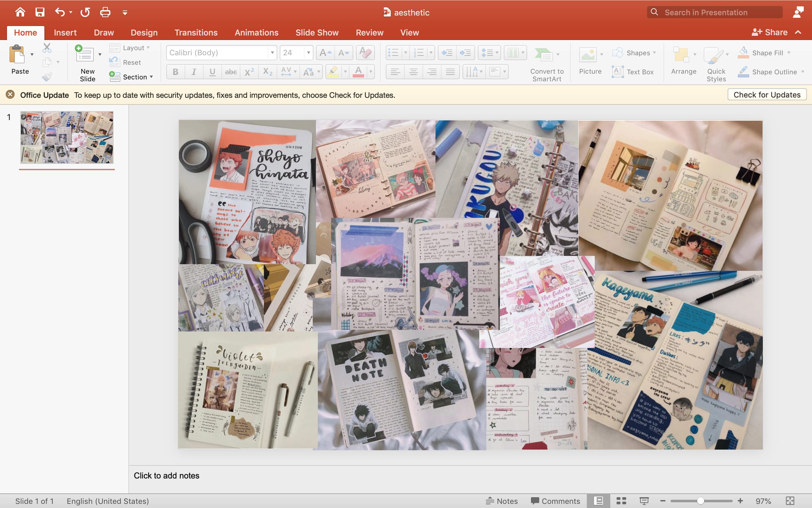This screenshot has height=508, width=812.
Task: Decrease font size with the A-down icon
Action: [x=344, y=53]
